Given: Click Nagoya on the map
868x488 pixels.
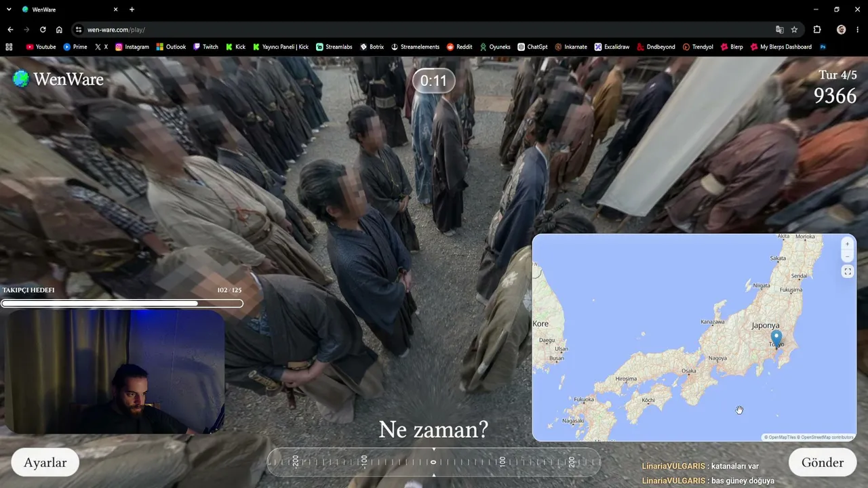Looking at the screenshot, I should pyautogui.click(x=717, y=358).
